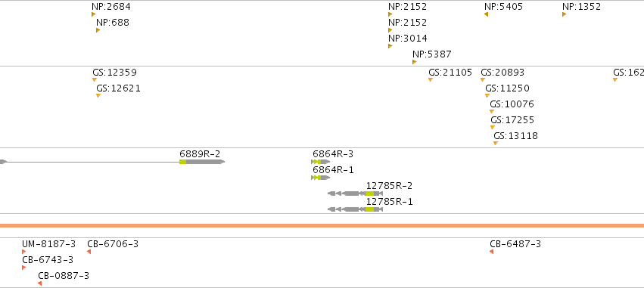This screenshot has width=644, height=288.
Task: Click the 6864R-3 label text
Action: click(333, 154)
